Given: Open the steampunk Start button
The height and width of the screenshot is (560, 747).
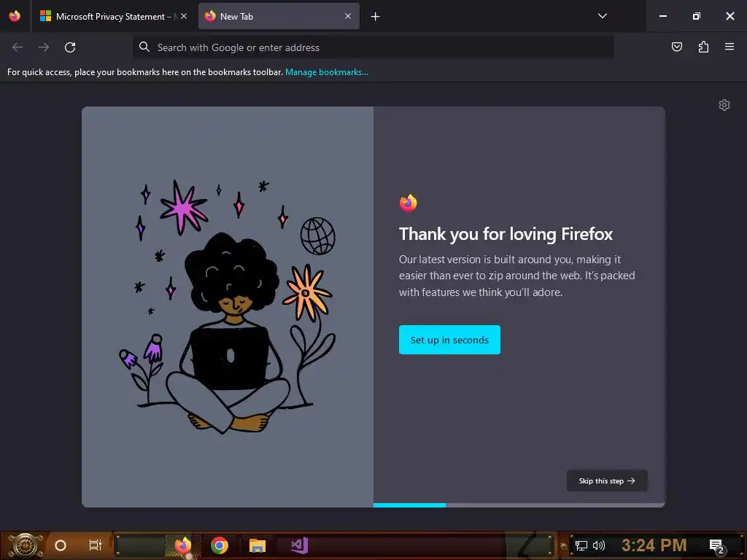Looking at the screenshot, I should click(x=25, y=545).
